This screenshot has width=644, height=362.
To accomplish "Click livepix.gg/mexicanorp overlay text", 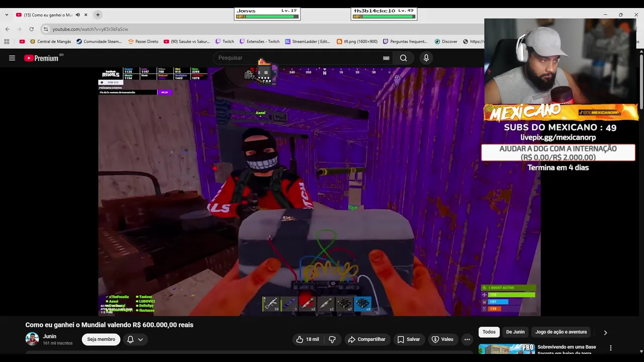I will pos(558,137).
